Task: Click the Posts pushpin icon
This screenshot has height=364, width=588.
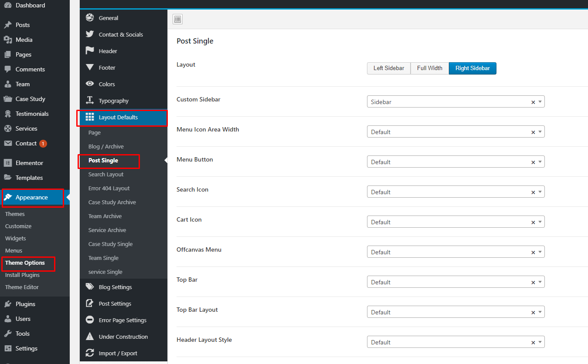Action: click(8, 25)
